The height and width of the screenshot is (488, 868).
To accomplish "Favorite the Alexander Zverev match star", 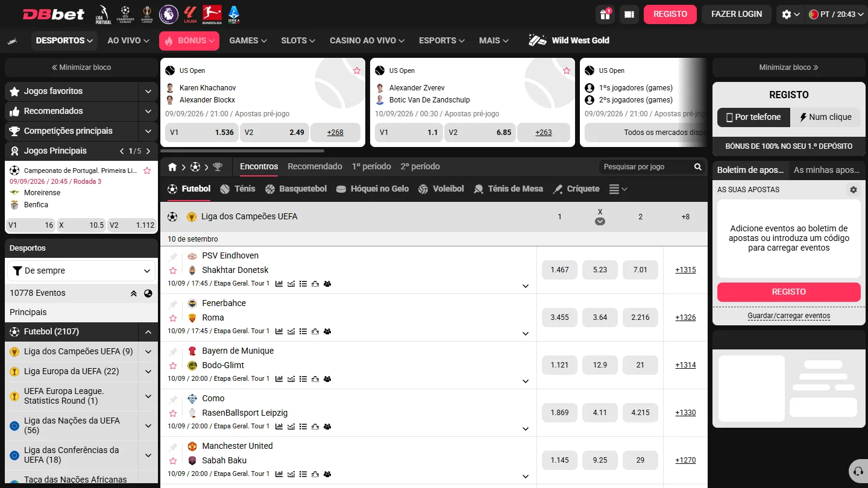I will pyautogui.click(x=567, y=70).
